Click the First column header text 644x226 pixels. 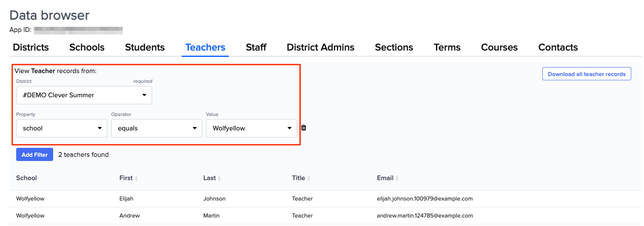coord(126,178)
